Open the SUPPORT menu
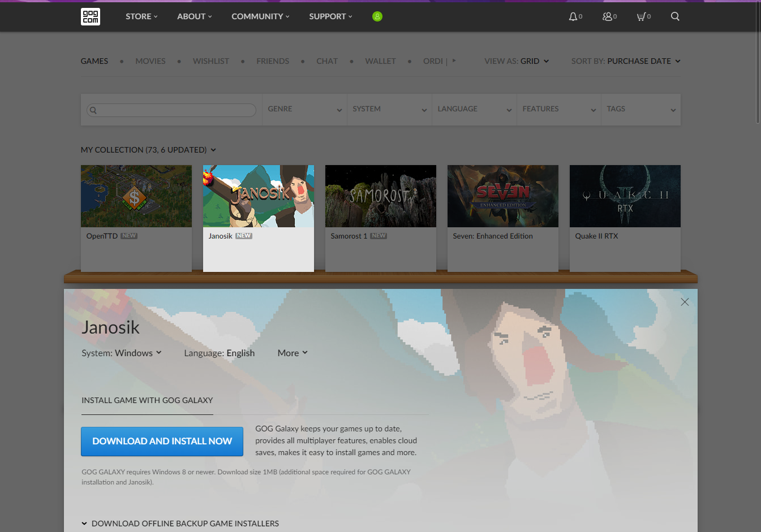761x532 pixels. 330,16
